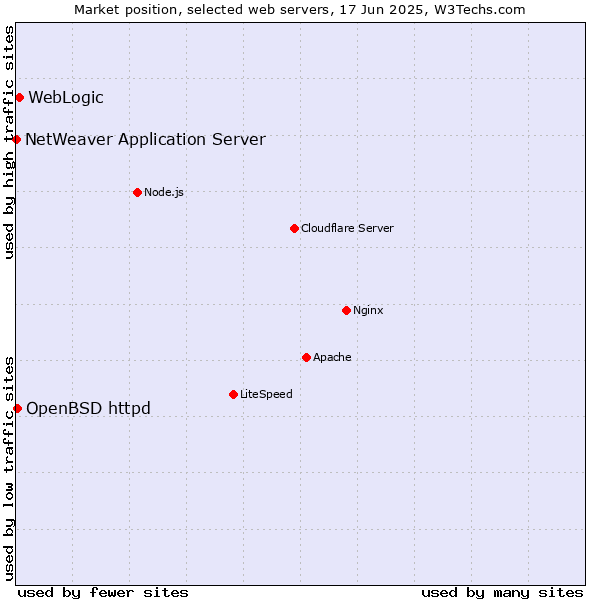
Task: Select the LiteSpeed red marker
Action: 233,394
